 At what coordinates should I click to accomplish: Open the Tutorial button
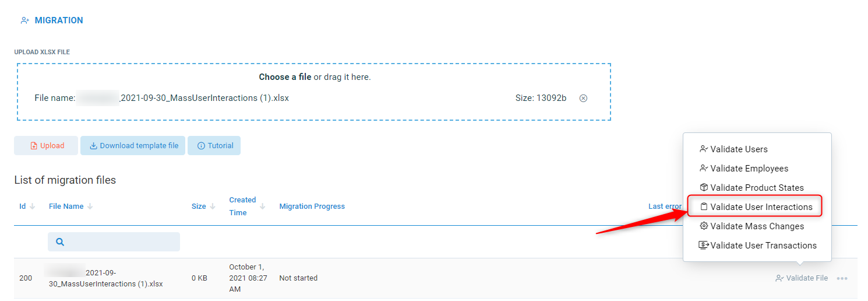[x=214, y=146]
